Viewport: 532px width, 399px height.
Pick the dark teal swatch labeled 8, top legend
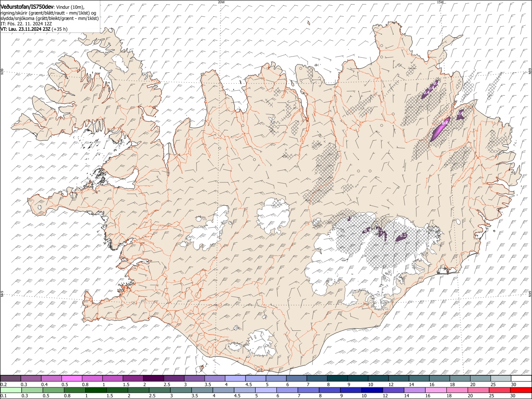pos(337,379)
